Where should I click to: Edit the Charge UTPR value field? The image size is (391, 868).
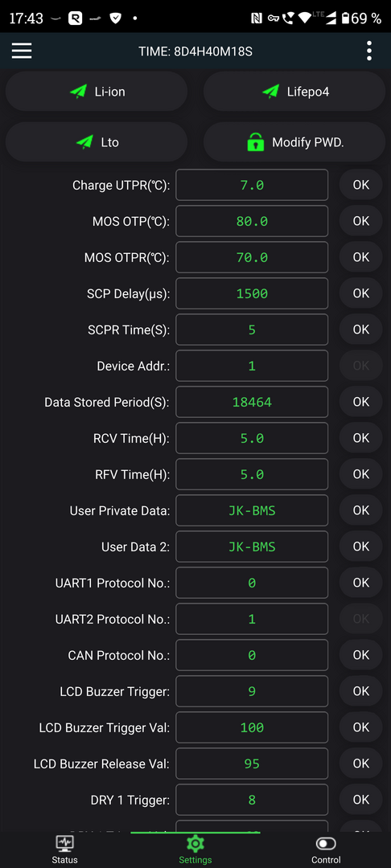tap(252, 185)
